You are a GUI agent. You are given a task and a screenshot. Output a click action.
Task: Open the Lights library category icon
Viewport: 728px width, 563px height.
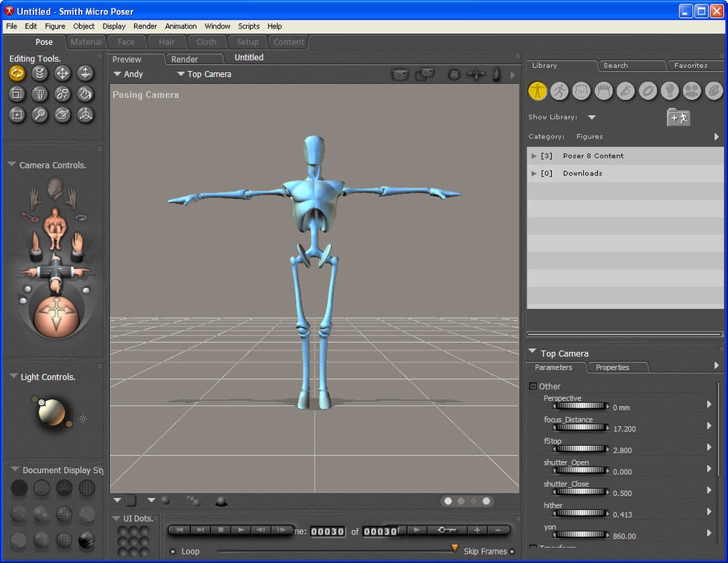pyautogui.click(x=669, y=91)
